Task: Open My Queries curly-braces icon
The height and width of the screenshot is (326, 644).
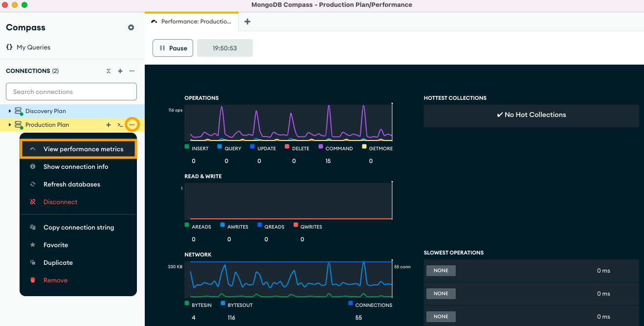Action: tap(9, 47)
